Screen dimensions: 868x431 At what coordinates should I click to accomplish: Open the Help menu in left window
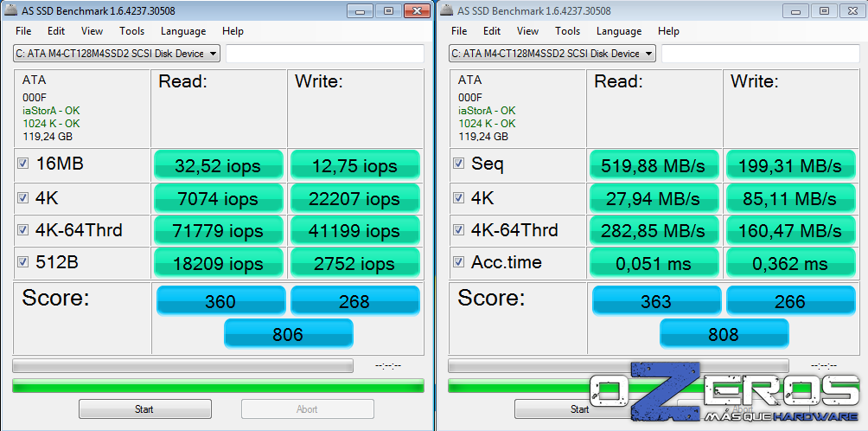coord(233,31)
